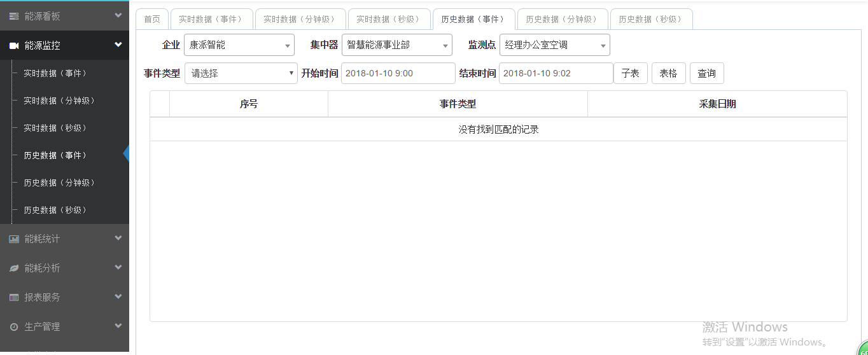
Task: Open the 集中器 dropdown showing 智慧能源事业部
Action: (x=396, y=45)
